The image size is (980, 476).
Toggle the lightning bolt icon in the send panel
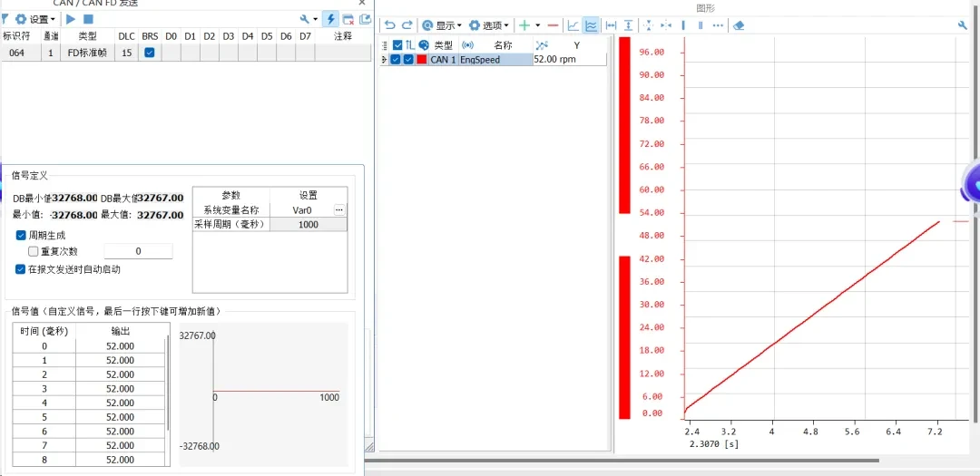click(331, 19)
